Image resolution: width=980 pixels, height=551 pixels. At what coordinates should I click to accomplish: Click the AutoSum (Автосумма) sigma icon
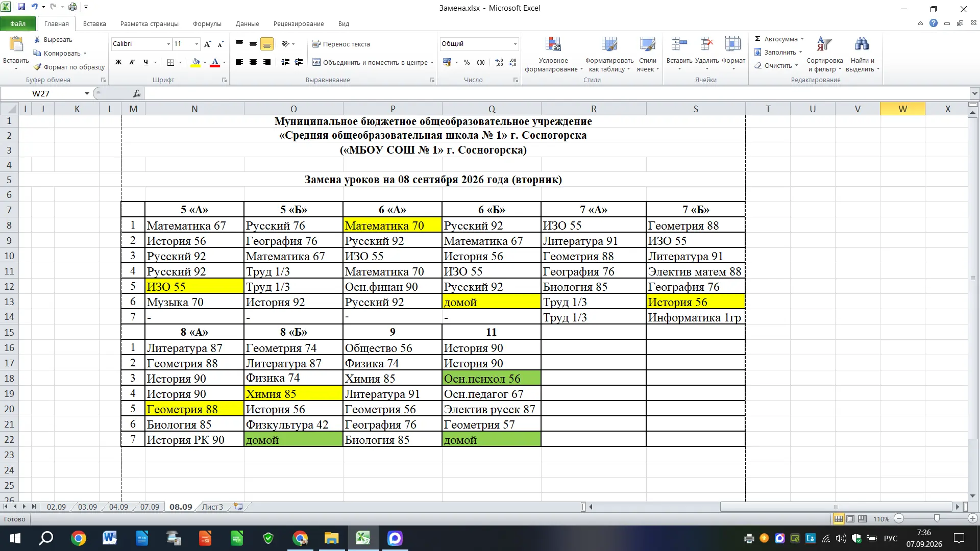tap(758, 39)
